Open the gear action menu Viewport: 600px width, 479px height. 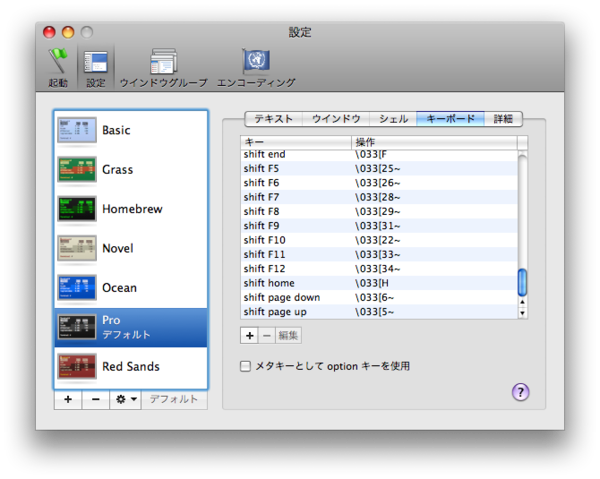[x=126, y=399]
